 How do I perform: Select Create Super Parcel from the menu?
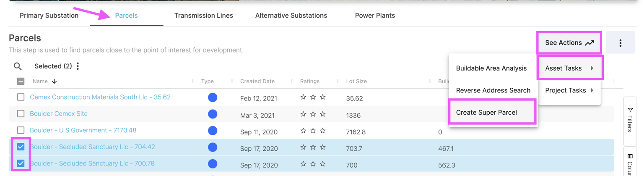[x=486, y=113]
